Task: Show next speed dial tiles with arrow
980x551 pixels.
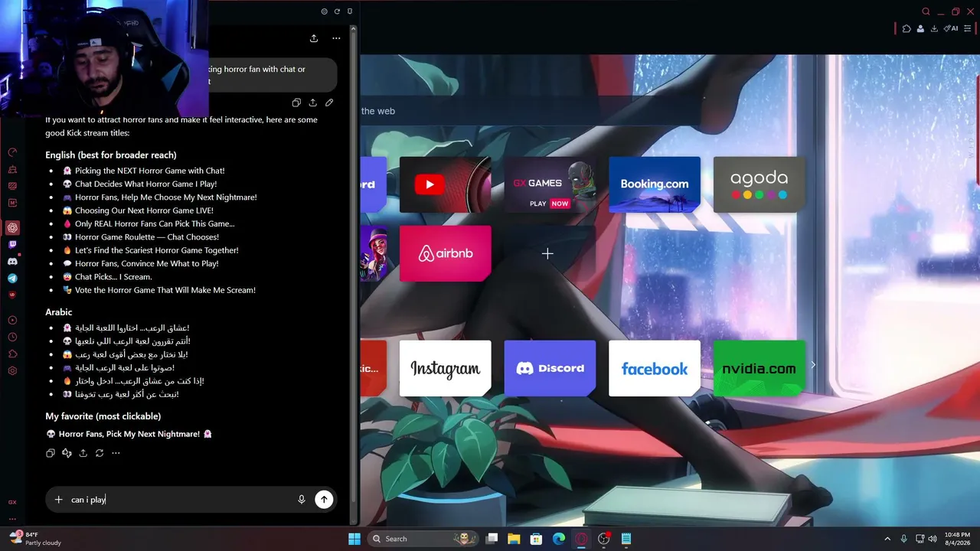Action: 813,365
